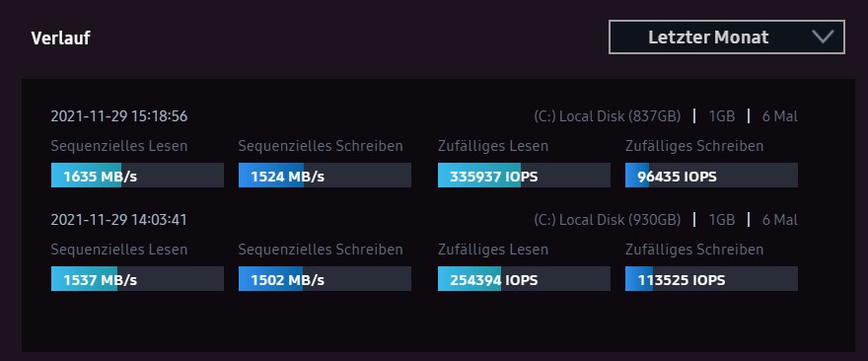
Task: Click first entry's Sequenzielles Lesen label
Action: (119, 146)
